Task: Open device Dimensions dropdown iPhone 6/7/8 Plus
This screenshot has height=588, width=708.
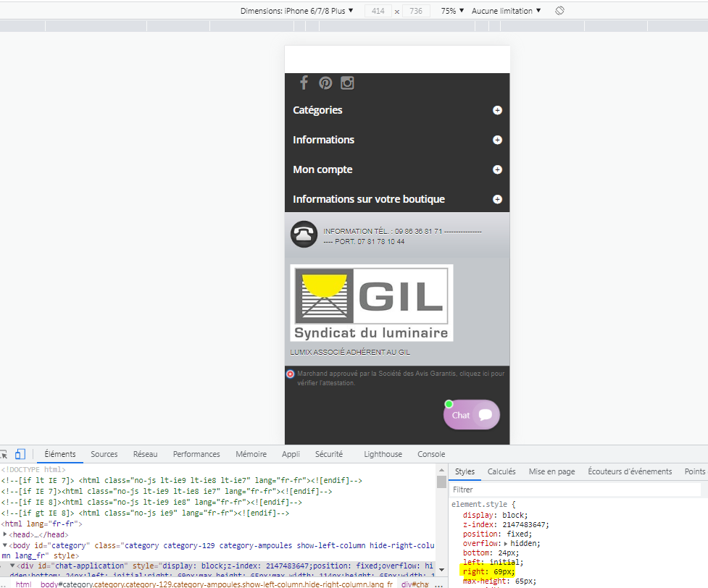Action: [296, 11]
